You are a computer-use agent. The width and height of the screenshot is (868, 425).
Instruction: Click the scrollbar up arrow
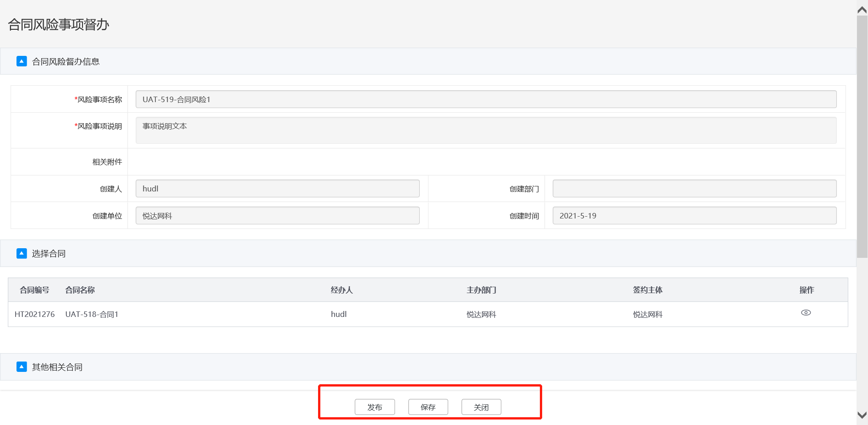862,10
